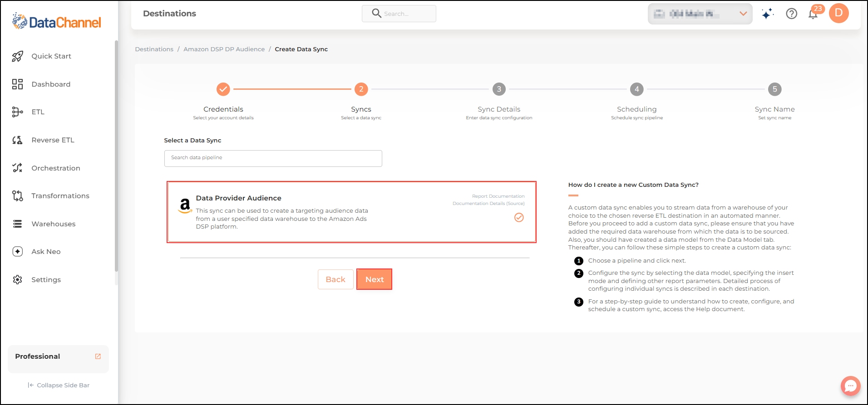Open Ask Neo label in sidebar
868x405 pixels.
(x=46, y=252)
